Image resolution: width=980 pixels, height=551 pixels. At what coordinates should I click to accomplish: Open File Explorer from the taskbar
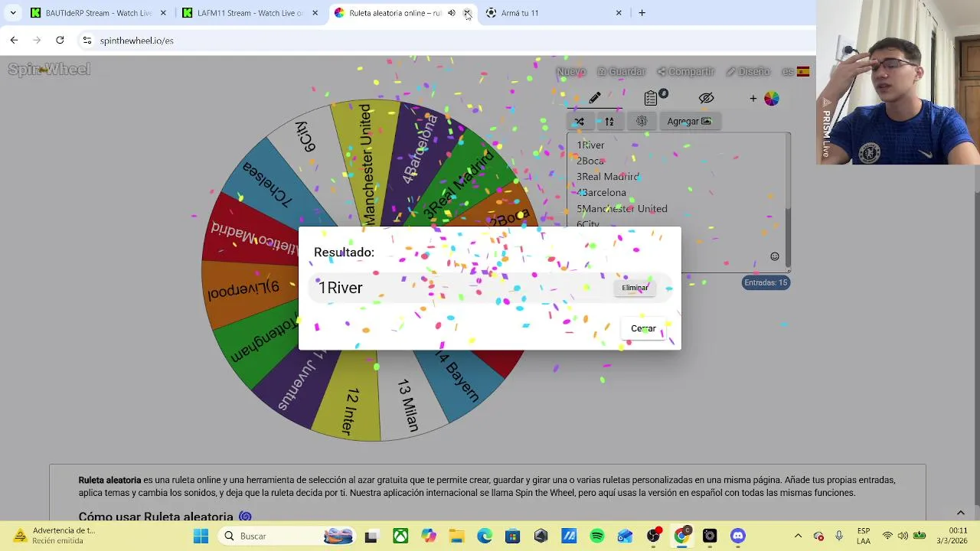[456, 536]
